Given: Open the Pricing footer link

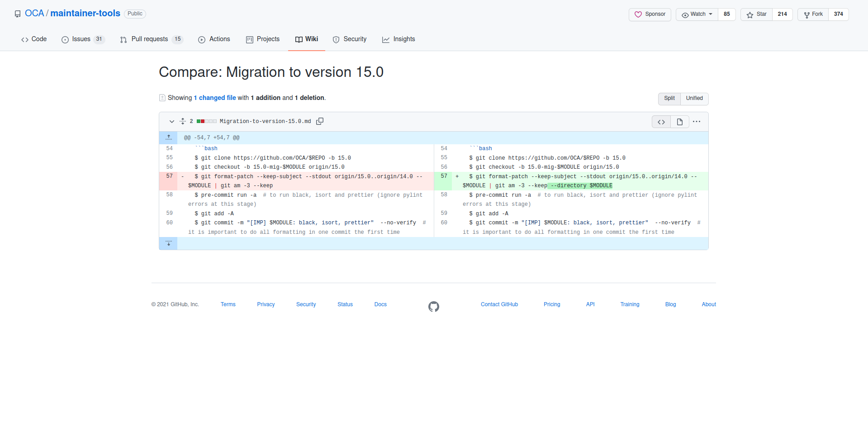Looking at the screenshot, I should (552, 304).
